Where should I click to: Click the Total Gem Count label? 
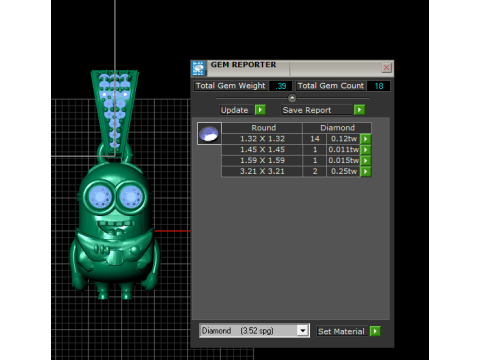click(331, 86)
